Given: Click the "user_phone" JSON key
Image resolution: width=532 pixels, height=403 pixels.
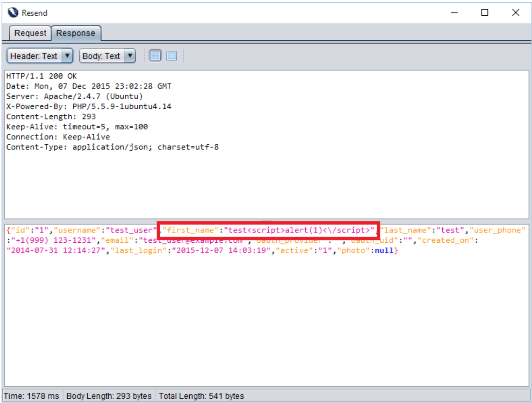Looking at the screenshot, I should (x=497, y=230).
